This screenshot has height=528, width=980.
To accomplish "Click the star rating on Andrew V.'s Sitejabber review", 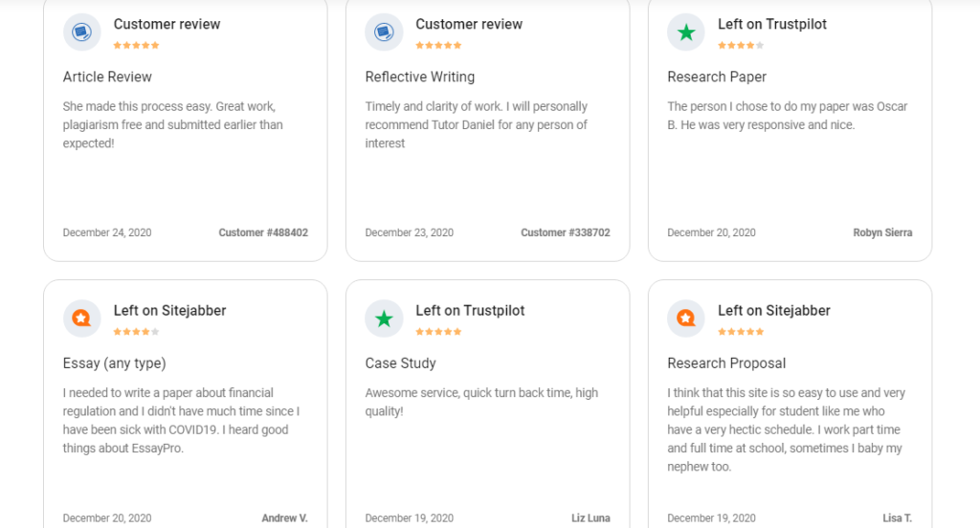I will pyautogui.click(x=136, y=332).
